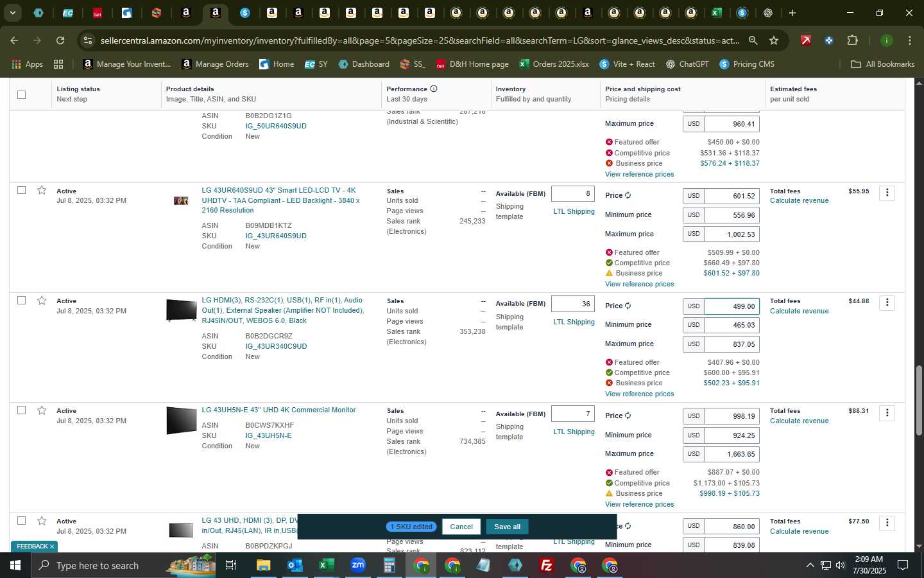Open Pricing CMS bookmark

pos(747,64)
